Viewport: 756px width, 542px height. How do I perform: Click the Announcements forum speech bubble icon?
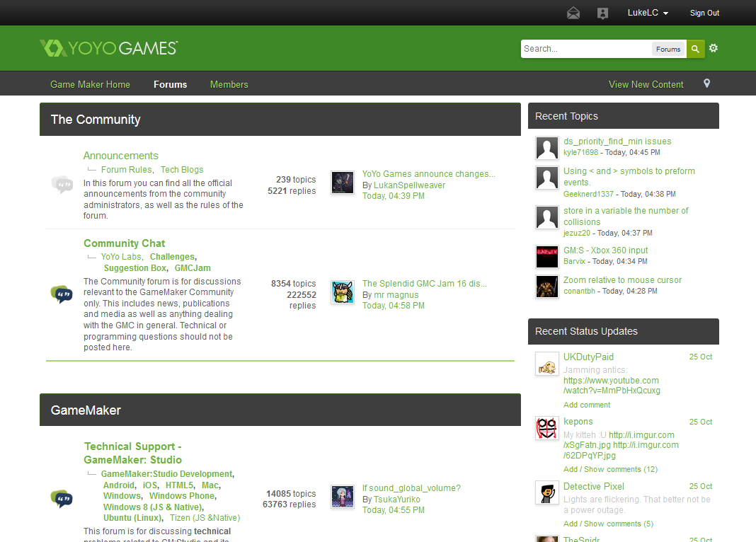point(62,183)
